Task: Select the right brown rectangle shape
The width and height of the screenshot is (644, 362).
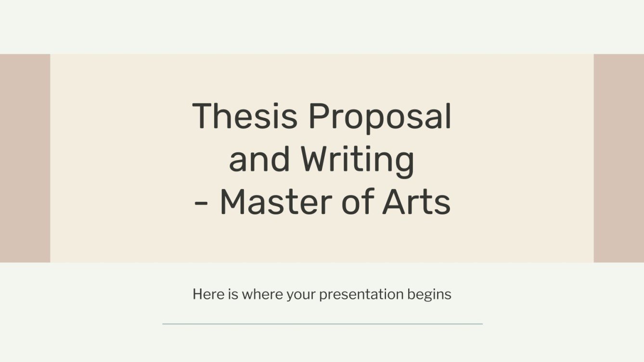Action: tap(618, 158)
